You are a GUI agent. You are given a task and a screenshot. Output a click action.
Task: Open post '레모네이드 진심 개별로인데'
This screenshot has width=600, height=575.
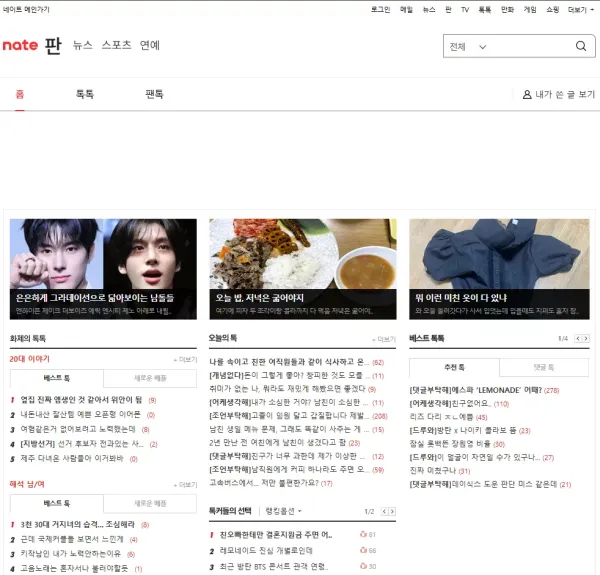(x=266, y=551)
